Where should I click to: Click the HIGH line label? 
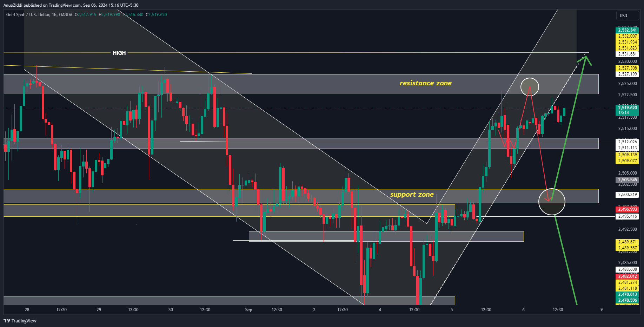click(119, 53)
